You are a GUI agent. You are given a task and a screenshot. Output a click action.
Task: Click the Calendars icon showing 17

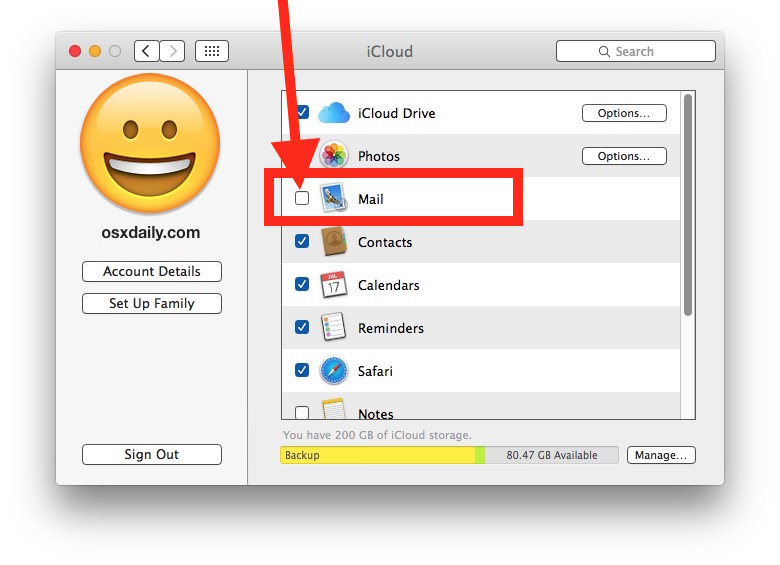(x=333, y=285)
